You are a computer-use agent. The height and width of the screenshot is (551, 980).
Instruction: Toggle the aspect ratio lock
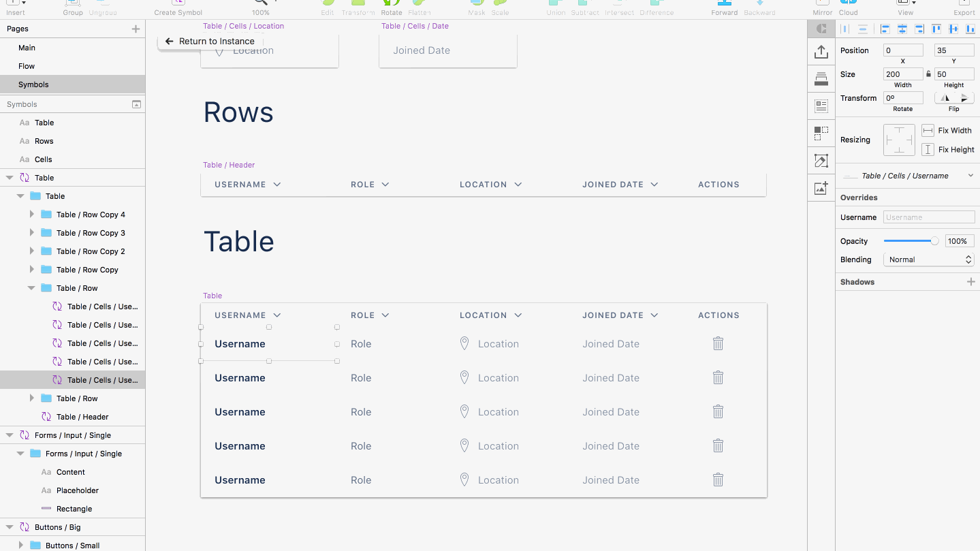[x=928, y=74]
